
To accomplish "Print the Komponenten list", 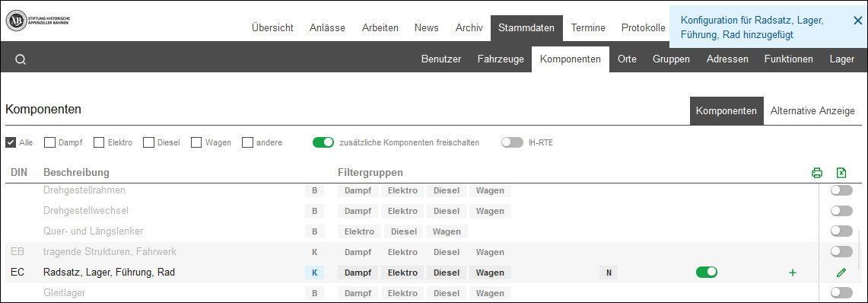I will point(816,173).
